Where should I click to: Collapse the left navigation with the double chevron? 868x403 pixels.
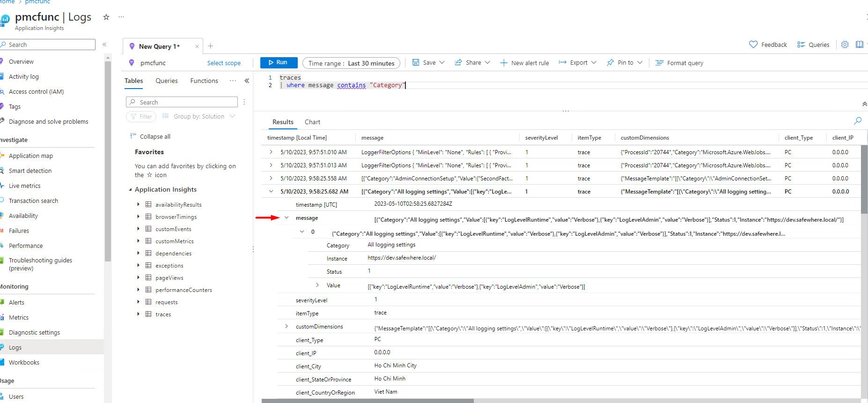[x=104, y=45]
